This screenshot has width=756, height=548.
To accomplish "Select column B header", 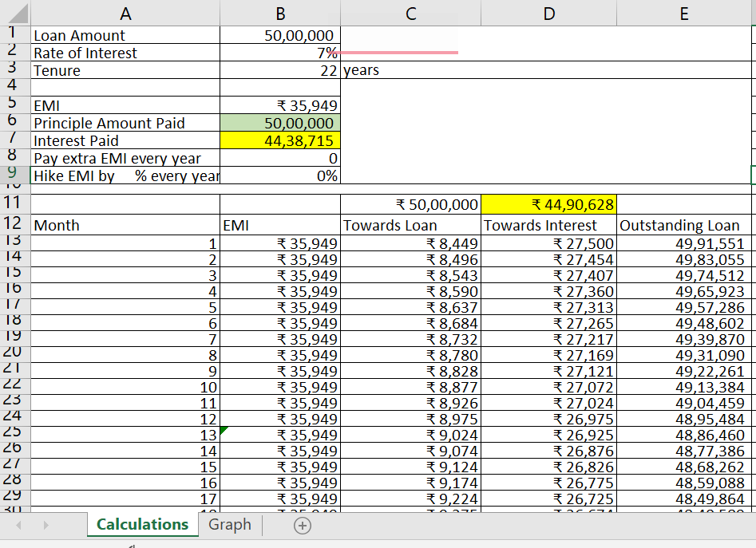I will [280, 14].
